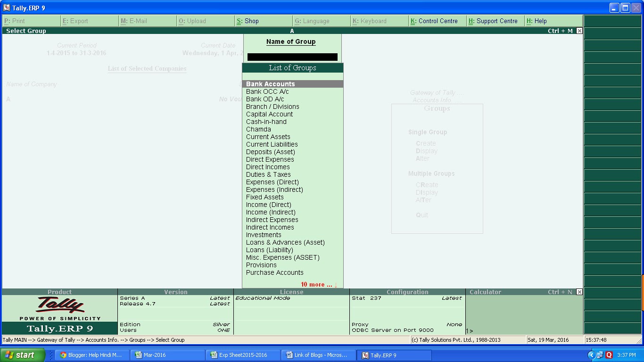Click the List of Groups header
Screen dimensions: 644x362
click(293, 68)
